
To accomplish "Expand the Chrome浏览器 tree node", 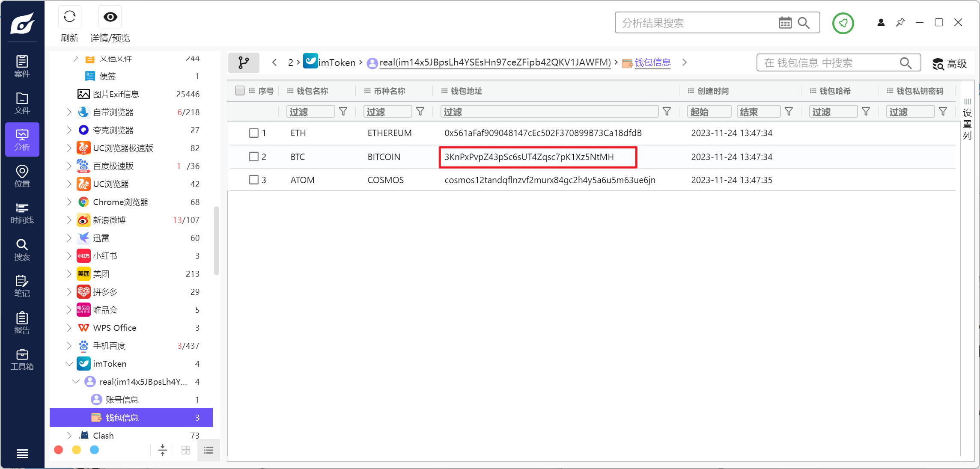I will tap(69, 202).
